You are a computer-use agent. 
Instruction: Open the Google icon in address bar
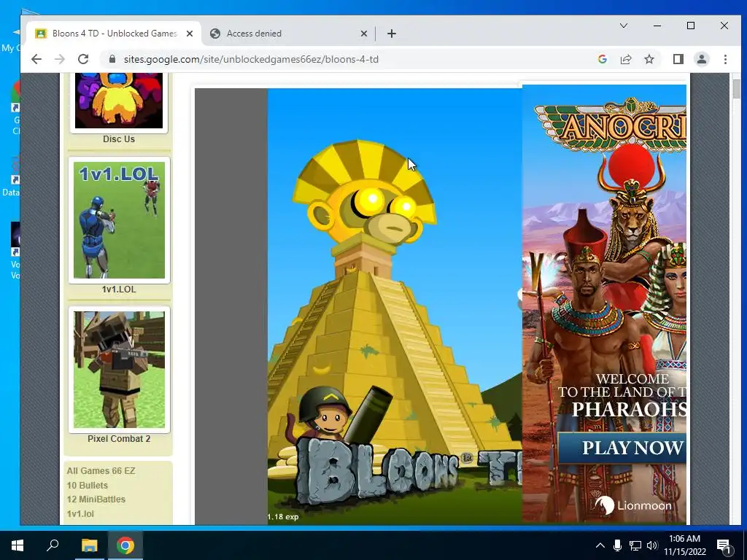pyautogui.click(x=602, y=59)
